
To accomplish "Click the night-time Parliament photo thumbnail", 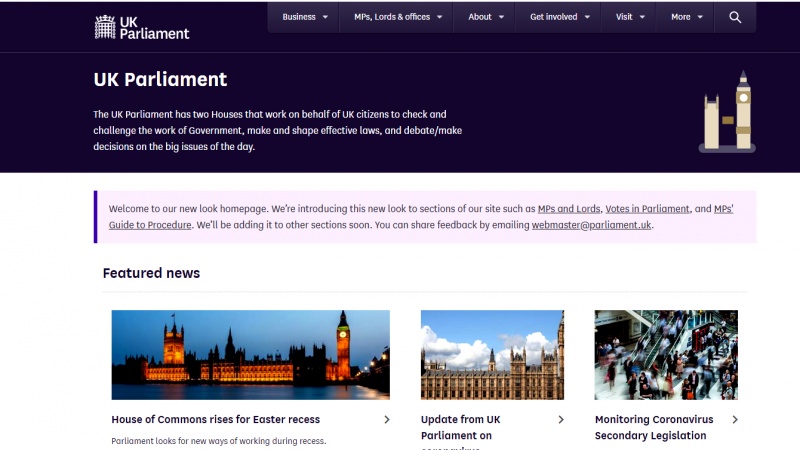I will pos(251,355).
